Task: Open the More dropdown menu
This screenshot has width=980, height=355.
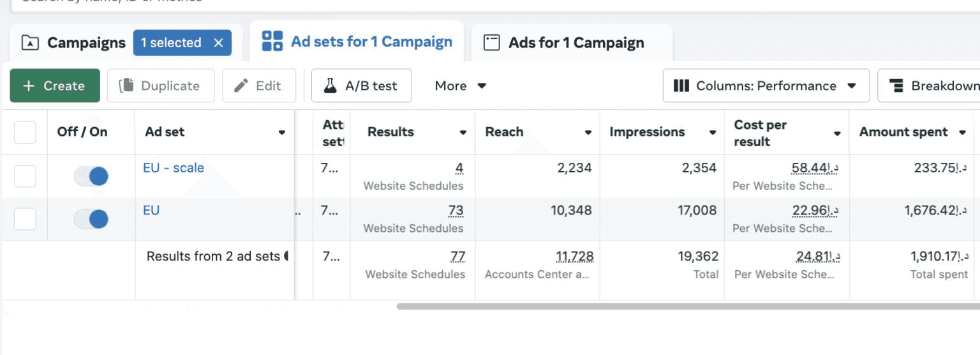Action: (x=461, y=86)
